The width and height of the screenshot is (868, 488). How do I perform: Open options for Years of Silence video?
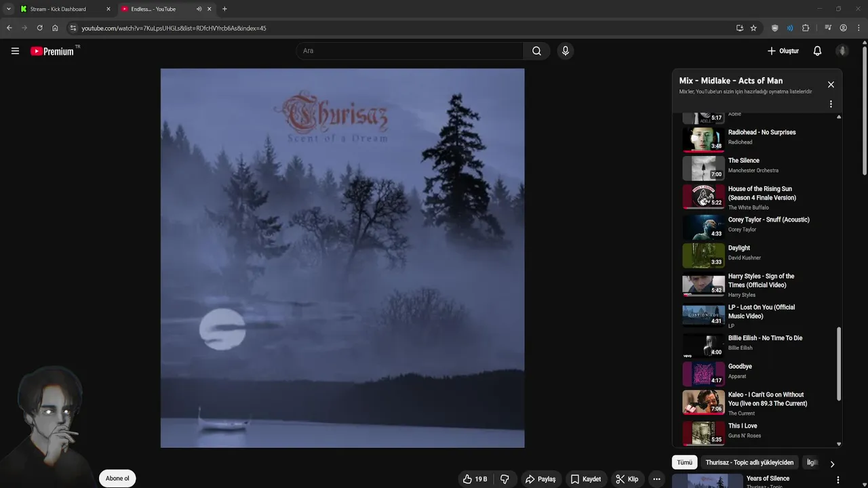tap(838, 480)
